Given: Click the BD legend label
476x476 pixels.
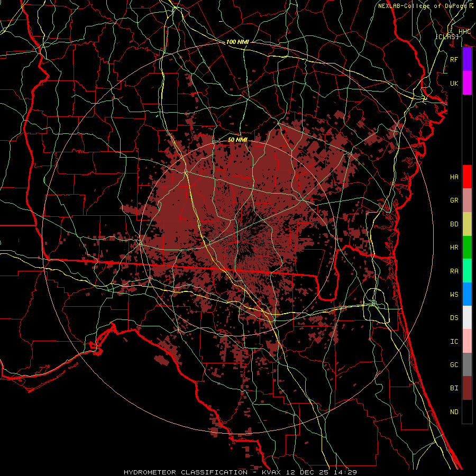Looking at the screenshot, I should (x=454, y=224).
